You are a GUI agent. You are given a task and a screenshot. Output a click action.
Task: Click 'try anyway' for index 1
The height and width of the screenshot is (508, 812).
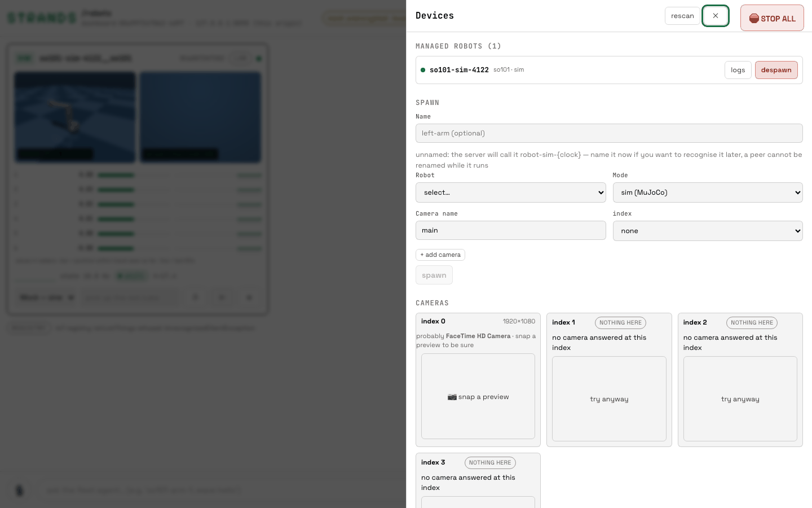click(609, 398)
